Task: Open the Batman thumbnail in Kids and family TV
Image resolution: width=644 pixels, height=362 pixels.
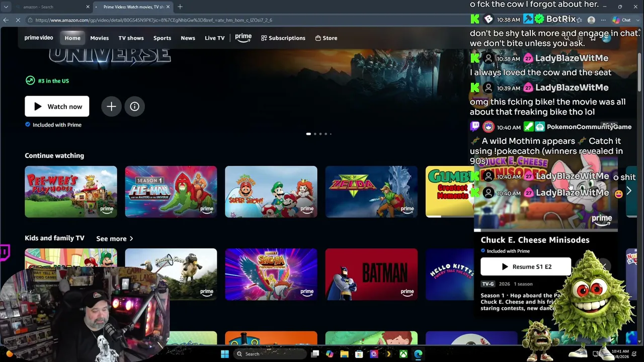Action: (371, 274)
